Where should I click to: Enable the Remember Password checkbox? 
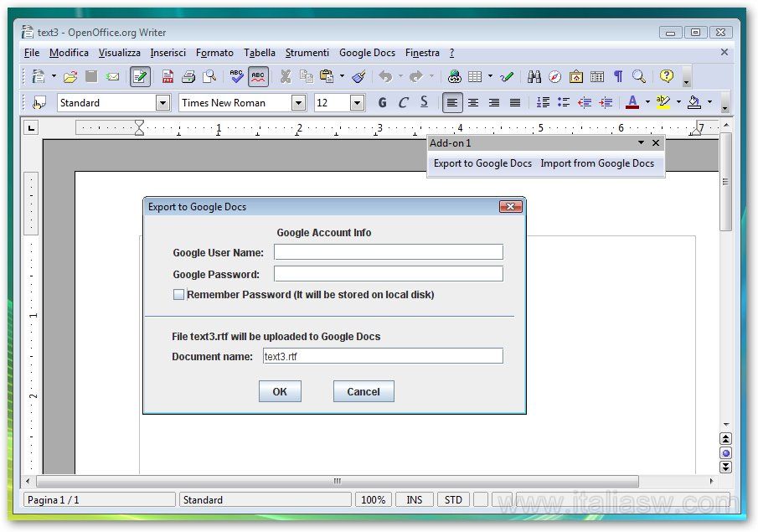click(179, 295)
